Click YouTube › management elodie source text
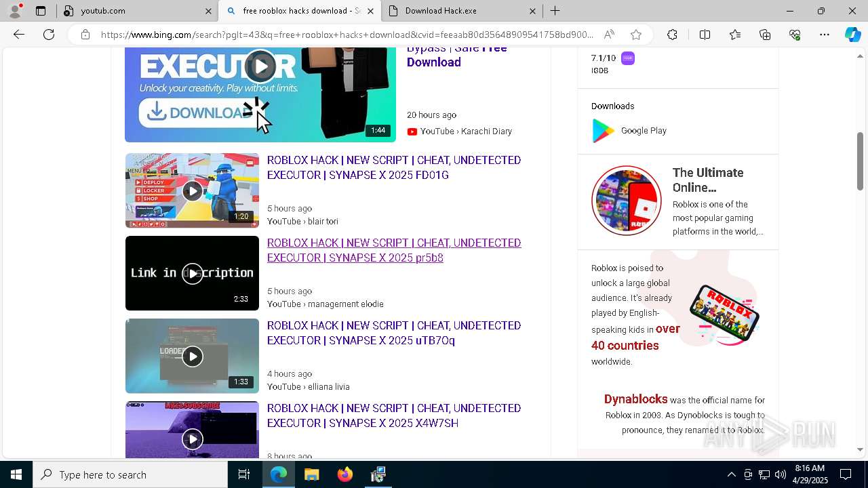The height and width of the screenshot is (488, 868). 325,304
